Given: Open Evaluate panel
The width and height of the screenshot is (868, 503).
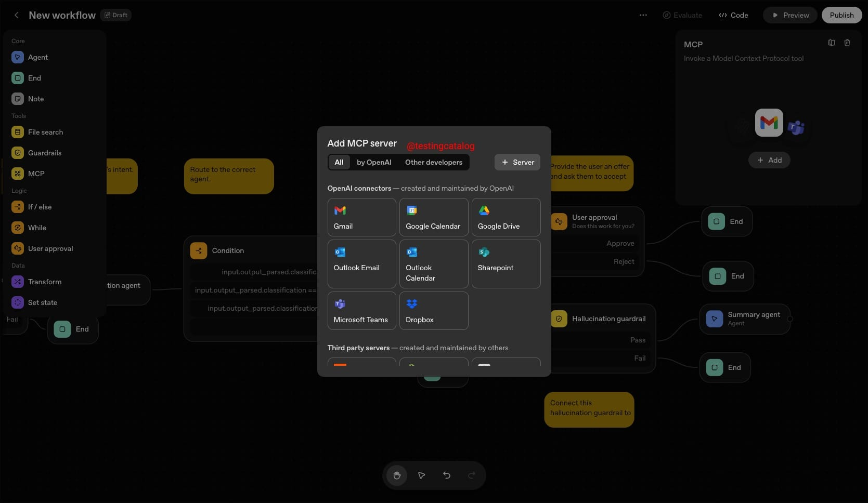Looking at the screenshot, I should (682, 15).
